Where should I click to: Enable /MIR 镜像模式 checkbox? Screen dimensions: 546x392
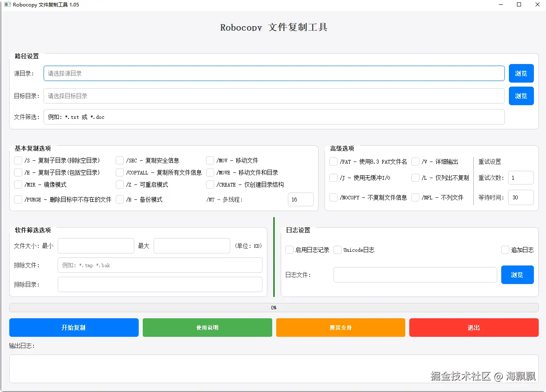pyautogui.click(x=18, y=185)
